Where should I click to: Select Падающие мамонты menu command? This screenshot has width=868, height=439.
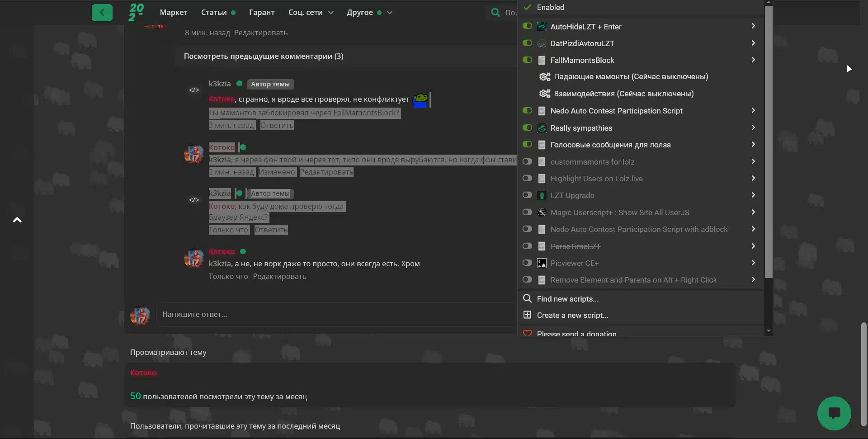click(x=631, y=77)
